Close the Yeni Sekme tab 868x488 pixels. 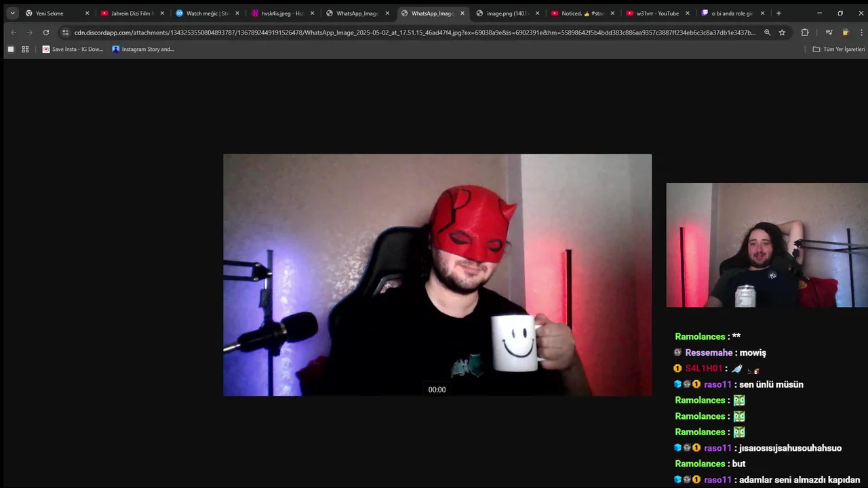tap(87, 13)
